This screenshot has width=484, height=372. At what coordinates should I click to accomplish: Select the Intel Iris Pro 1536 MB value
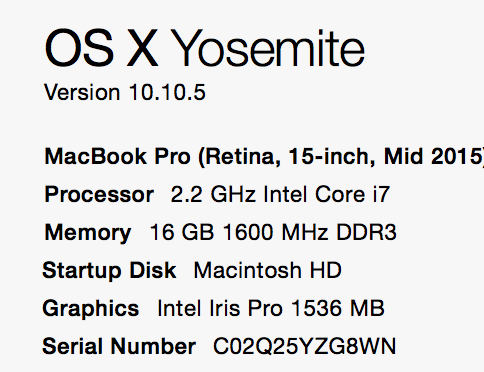tap(271, 308)
